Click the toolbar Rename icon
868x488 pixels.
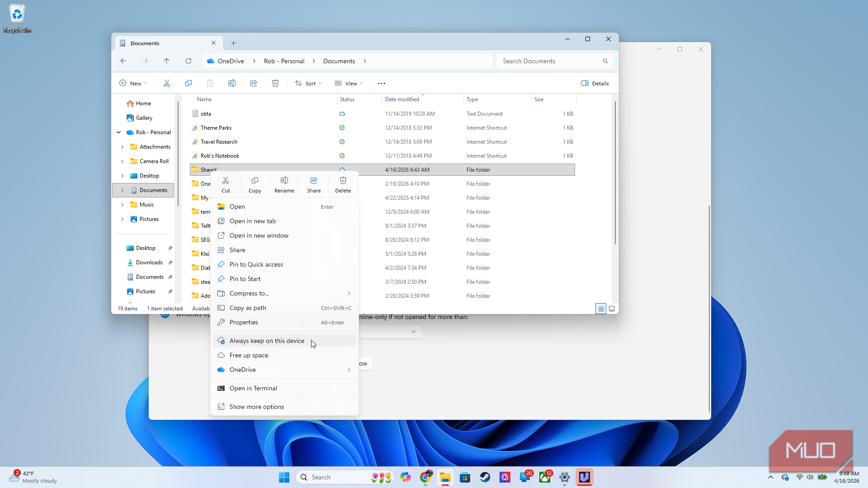click(x=232, y=83)
